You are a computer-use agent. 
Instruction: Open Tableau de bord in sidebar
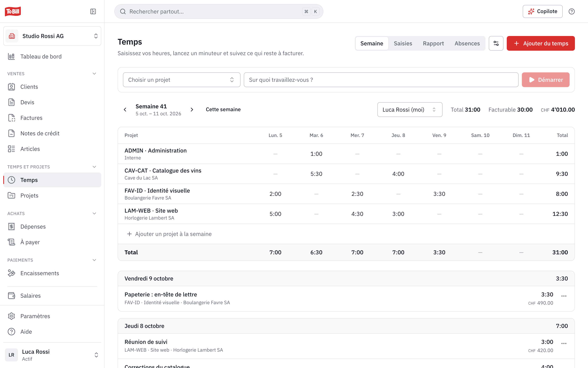click(x=52, y=56)
